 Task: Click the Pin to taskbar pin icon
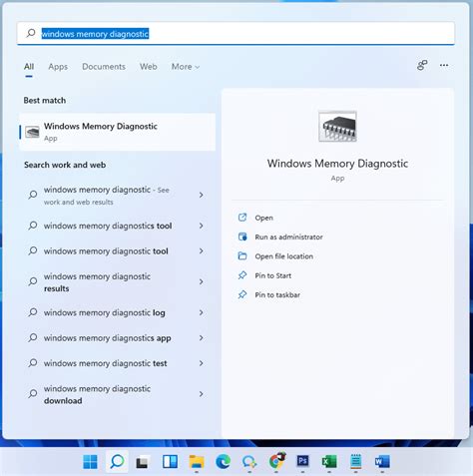(x=242, y=294)
